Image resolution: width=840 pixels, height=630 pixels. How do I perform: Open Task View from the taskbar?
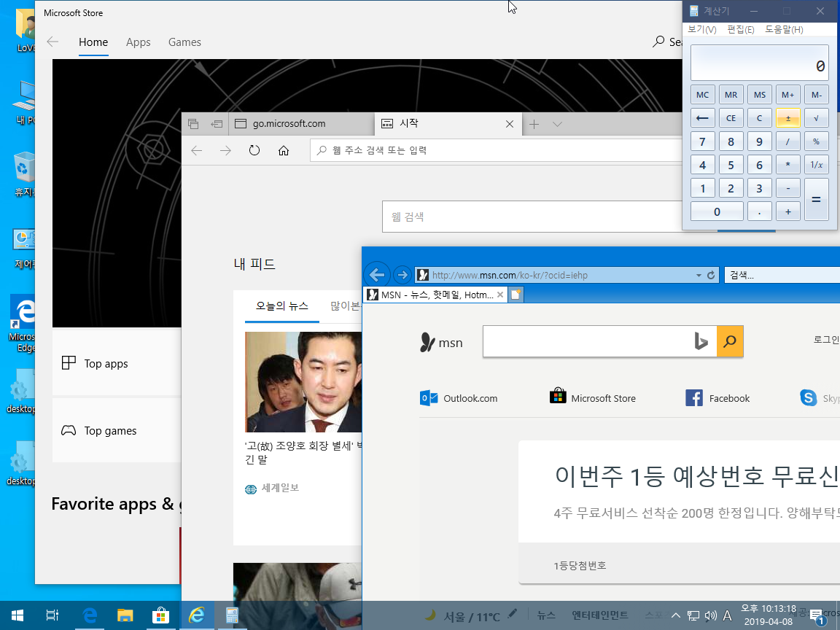(52, 615)
